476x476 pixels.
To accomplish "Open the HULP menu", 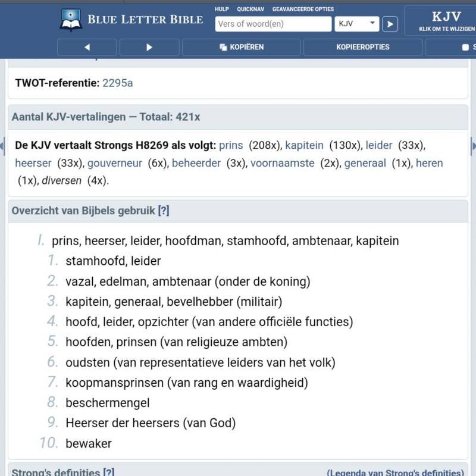I will pos(222,9).
